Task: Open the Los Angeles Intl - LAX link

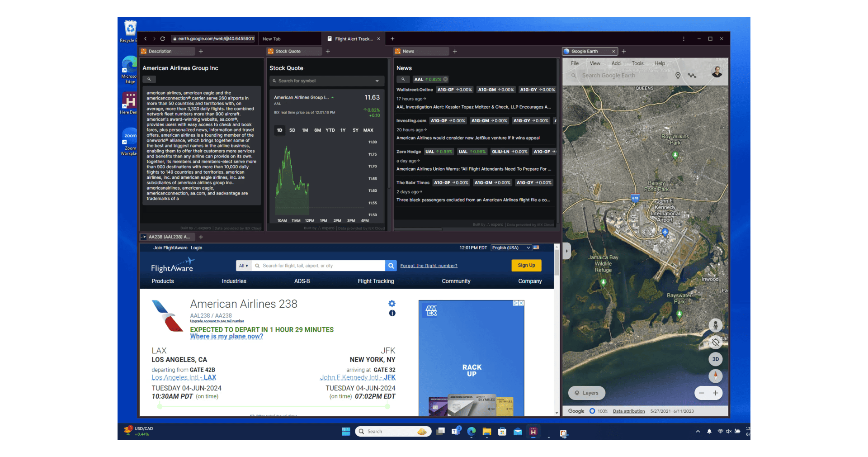Action: [184, 377]
